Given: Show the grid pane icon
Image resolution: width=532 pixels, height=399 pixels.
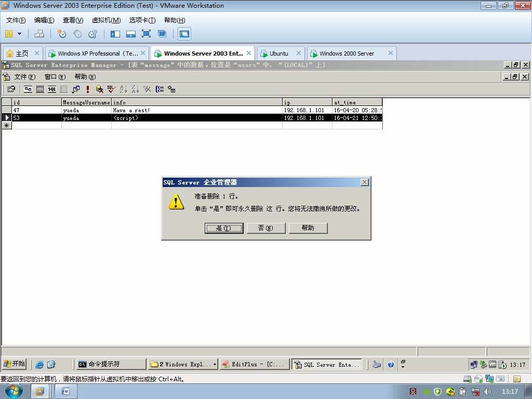Looking at the screenshot, I should pos(40,89).
